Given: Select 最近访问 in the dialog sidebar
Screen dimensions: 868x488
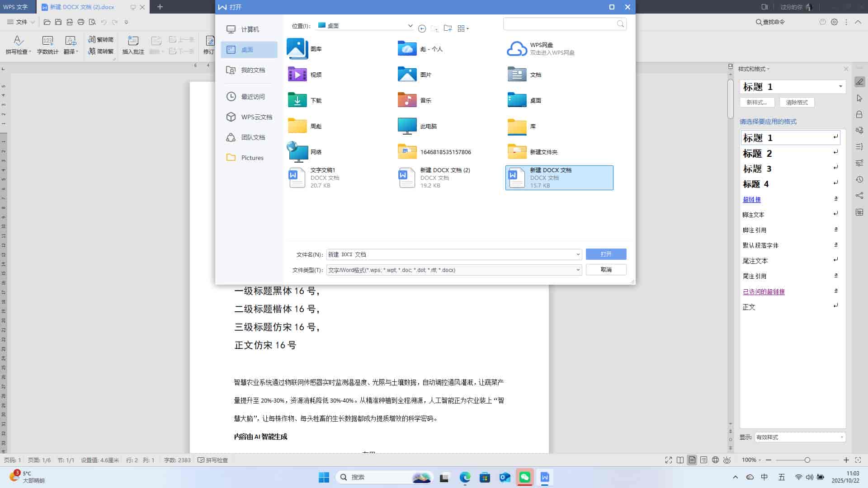Looking at the screenshot, I should click(x=249, y=97).
